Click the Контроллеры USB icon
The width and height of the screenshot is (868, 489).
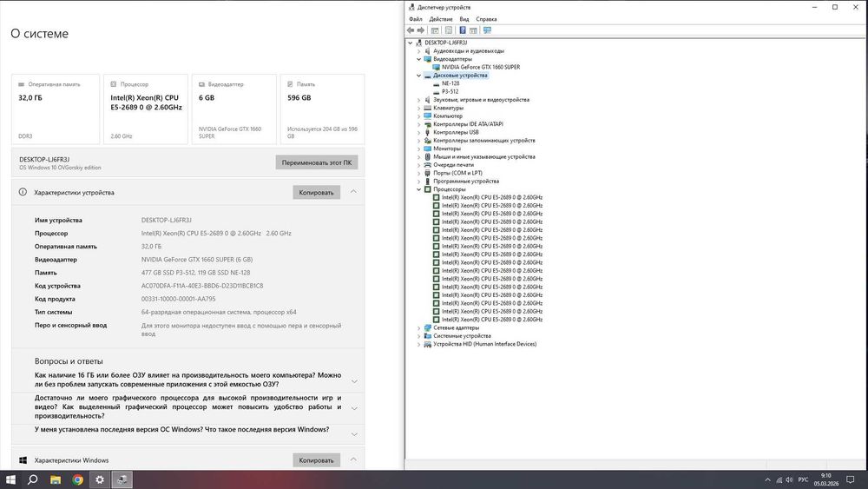[427, 132]
